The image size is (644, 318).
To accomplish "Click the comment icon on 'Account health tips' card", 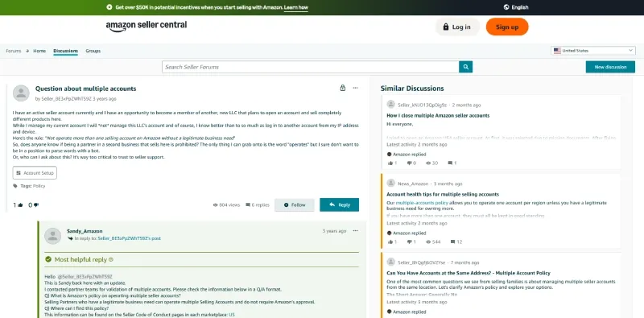I will click(x=452, y=242).
